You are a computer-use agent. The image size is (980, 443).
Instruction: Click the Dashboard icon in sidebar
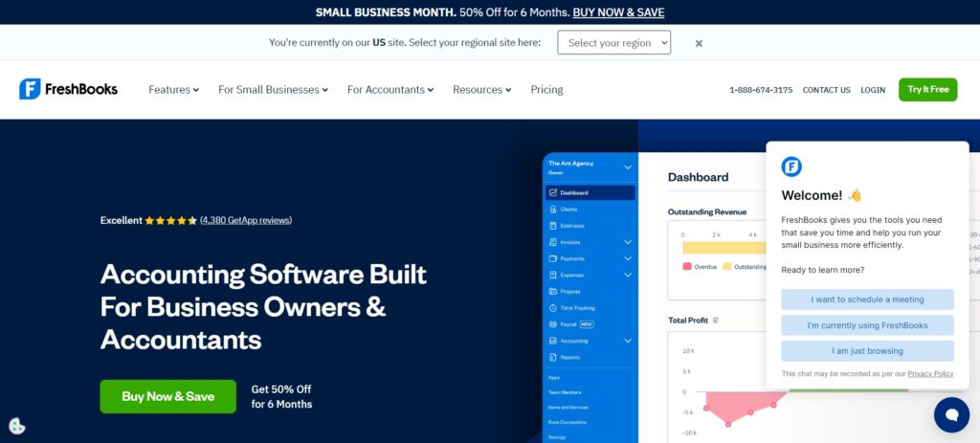(x=552, y=193)
